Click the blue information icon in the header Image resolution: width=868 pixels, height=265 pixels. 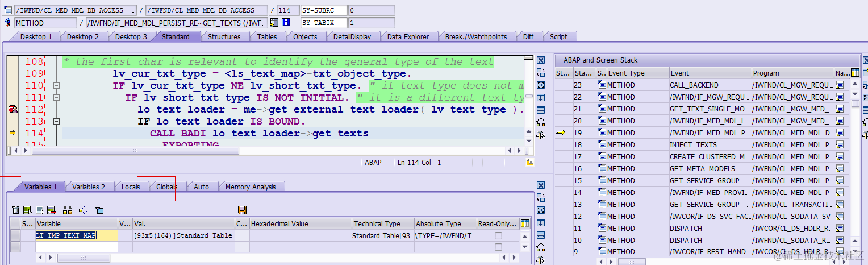pyautogui.click(x=286, y=23)
